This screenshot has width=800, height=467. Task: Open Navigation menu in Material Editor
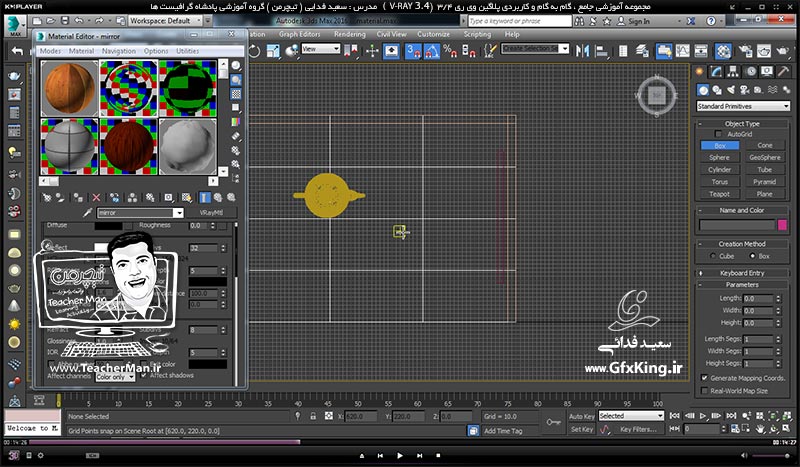pyautogui.click(x=118, y=51)
